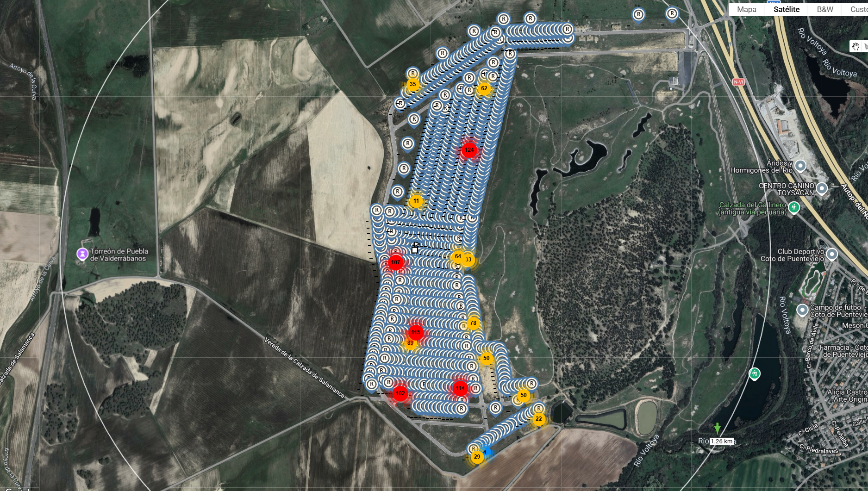Select the Satélite map type

(787, 9)
